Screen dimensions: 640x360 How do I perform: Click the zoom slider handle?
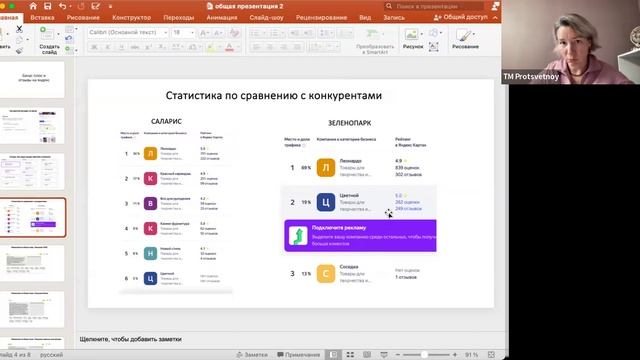424,355
